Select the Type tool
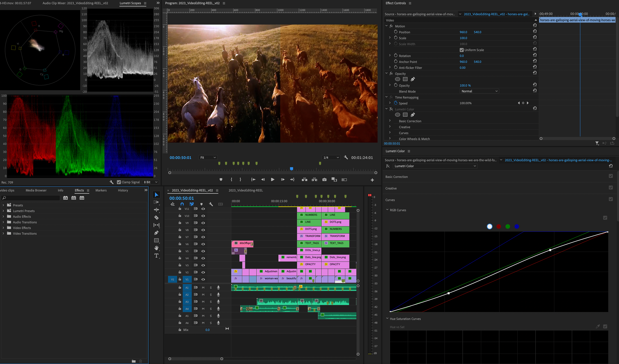 pos(156,256)
